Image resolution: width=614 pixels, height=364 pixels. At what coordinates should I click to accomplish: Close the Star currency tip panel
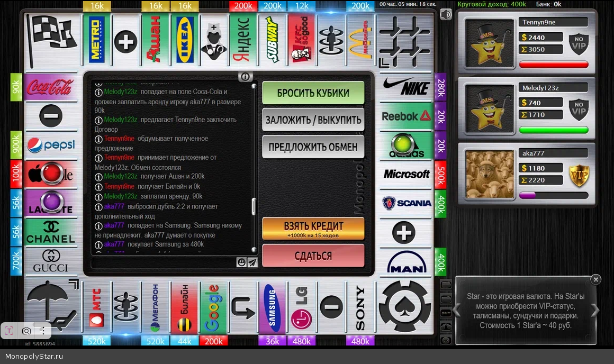pos(595,279)
